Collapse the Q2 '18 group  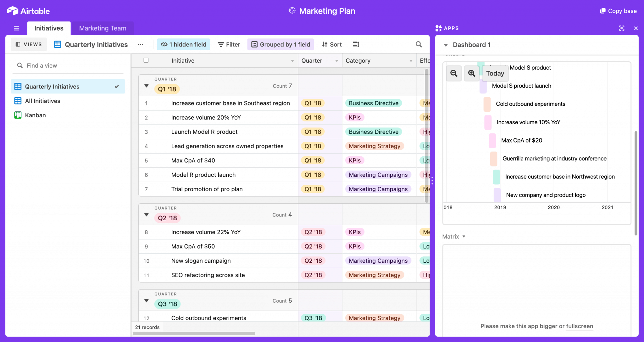147,215
